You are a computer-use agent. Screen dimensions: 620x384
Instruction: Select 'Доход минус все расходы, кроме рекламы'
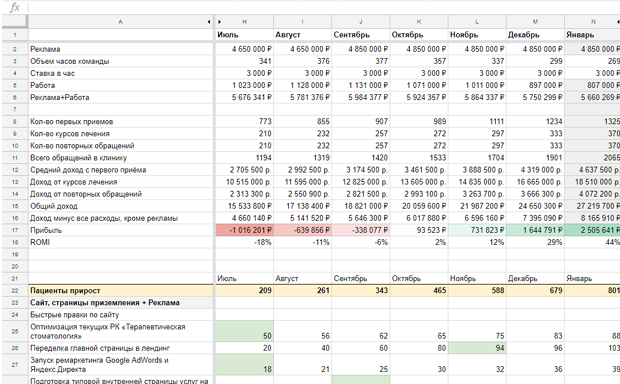(121, 218)
